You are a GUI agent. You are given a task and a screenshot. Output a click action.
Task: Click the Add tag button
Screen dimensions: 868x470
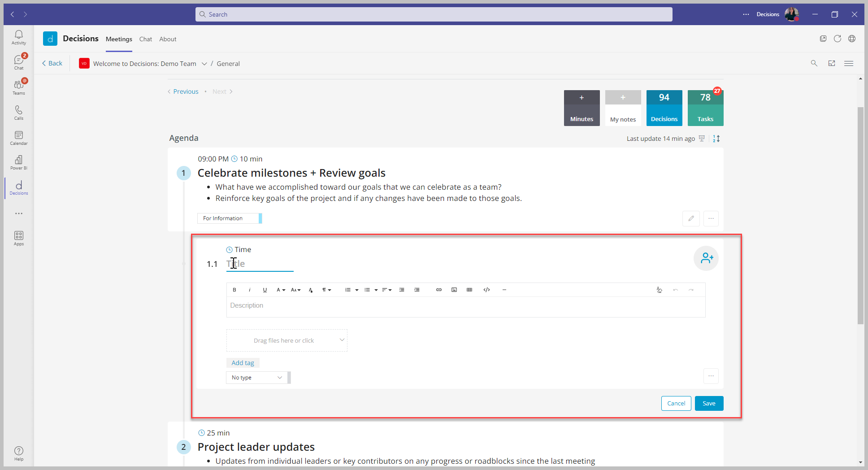(243, 362)
